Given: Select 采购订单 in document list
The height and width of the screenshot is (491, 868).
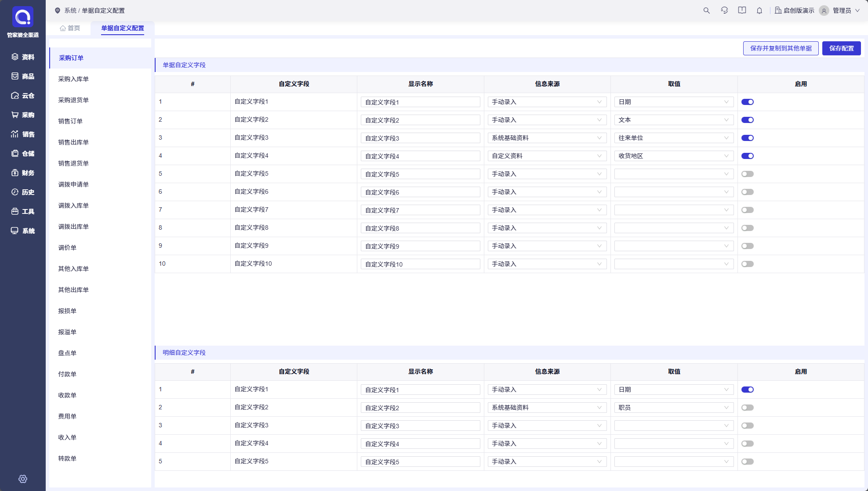Looking at the screenshot, I should click(x=100, y=58).
